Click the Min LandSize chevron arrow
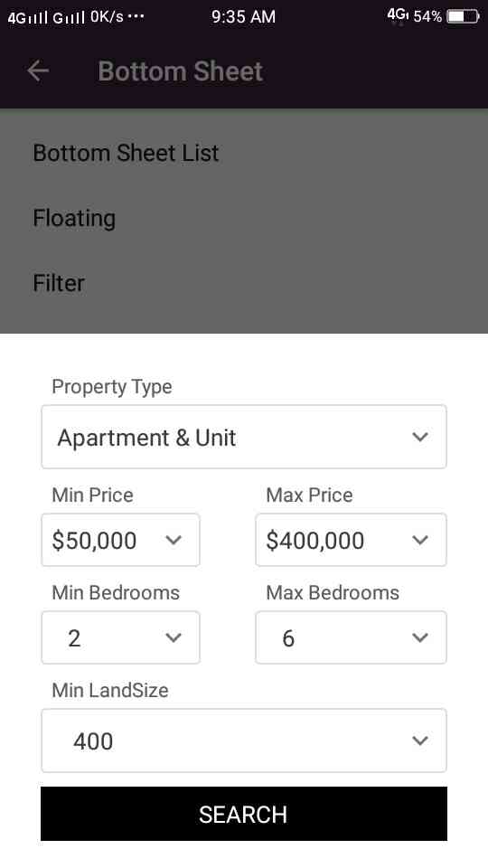 [x=420, y=741]
